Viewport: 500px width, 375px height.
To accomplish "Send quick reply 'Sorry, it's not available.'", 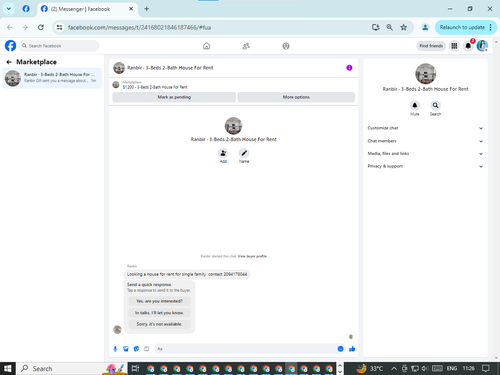I will 159,324.
